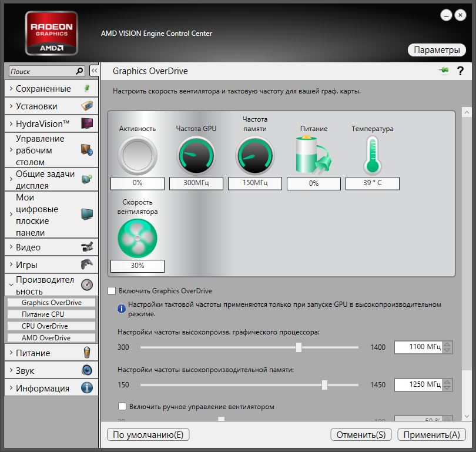
Task: Click the Мои цифровые плоские панели monitor icon
Action: point(87,215)
